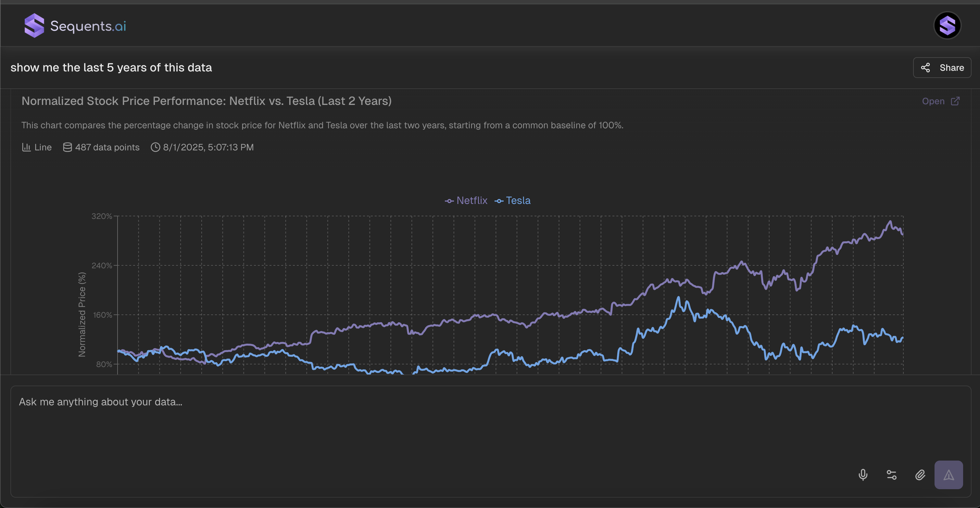Open the chart in a new view
This screenshot has width=980, height=508.
(x=941, y=101)
